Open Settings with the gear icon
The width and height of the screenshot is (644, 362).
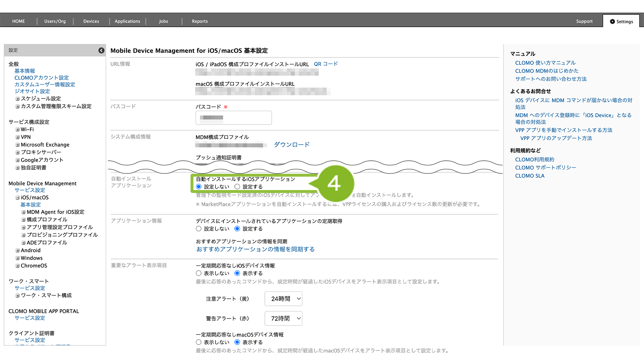pyautogui.click(x=621, y=21)
